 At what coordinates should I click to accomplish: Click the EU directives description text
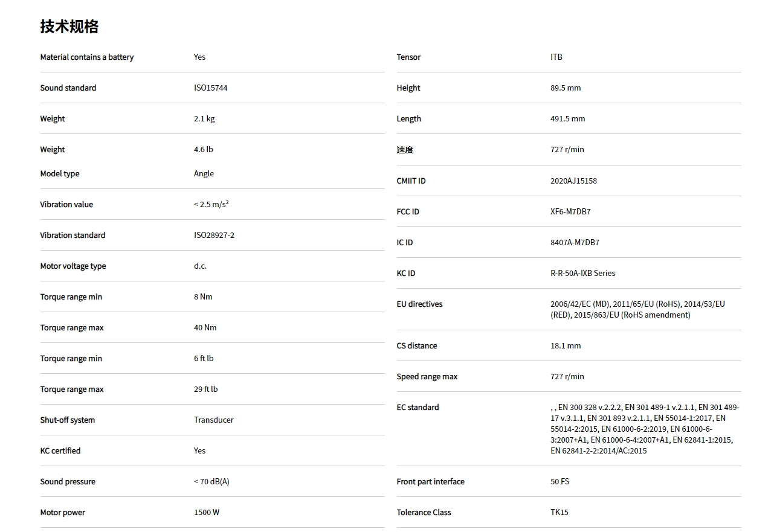pyautogui.click(x=637, y=310)
